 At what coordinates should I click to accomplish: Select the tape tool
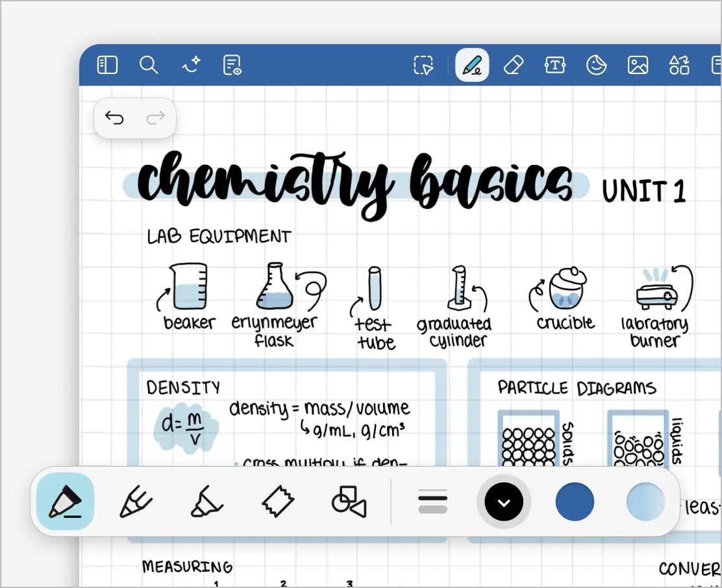(278, 502)
